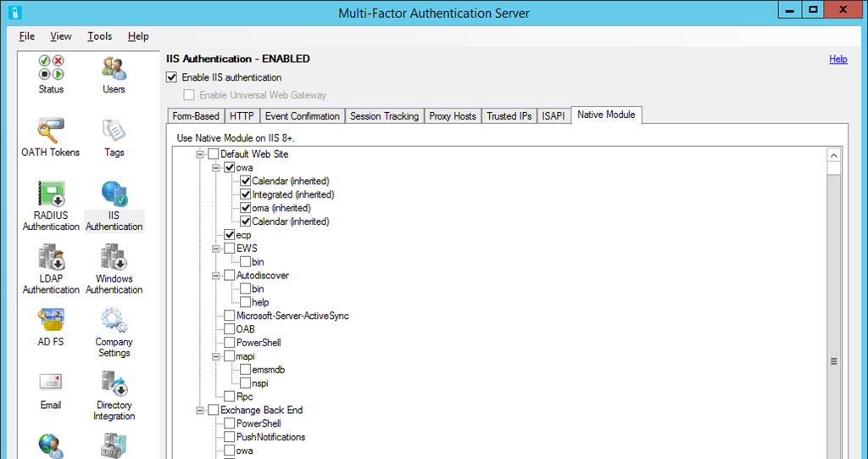Open Directory Integration icon
868x459 pixels.
114,395
